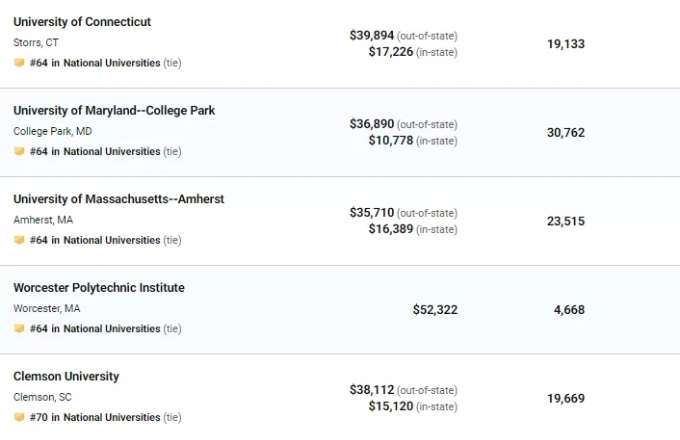
Task: Click the ranking badge icon for Clemson University
Action: [19, 417]
